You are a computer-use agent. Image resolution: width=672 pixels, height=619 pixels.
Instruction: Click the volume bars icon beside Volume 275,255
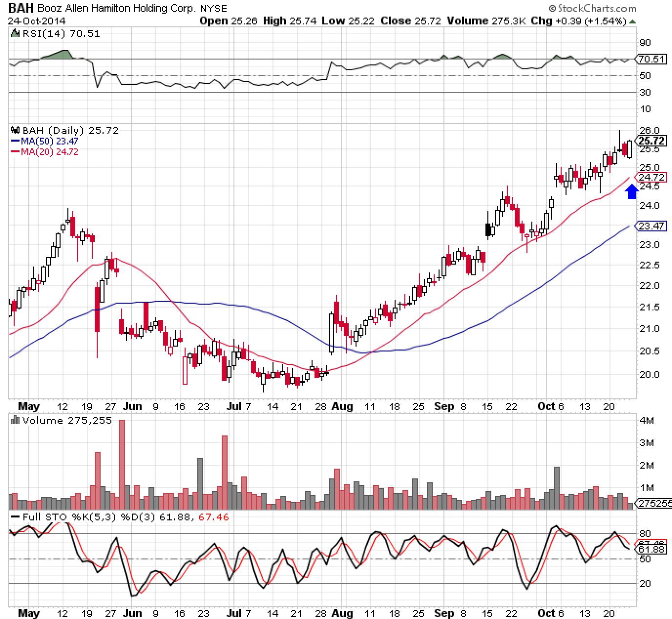click(x=15, y=420)
